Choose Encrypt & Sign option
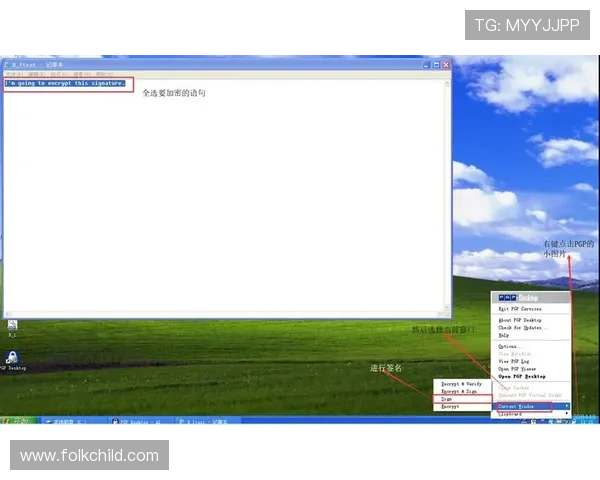 461,391
